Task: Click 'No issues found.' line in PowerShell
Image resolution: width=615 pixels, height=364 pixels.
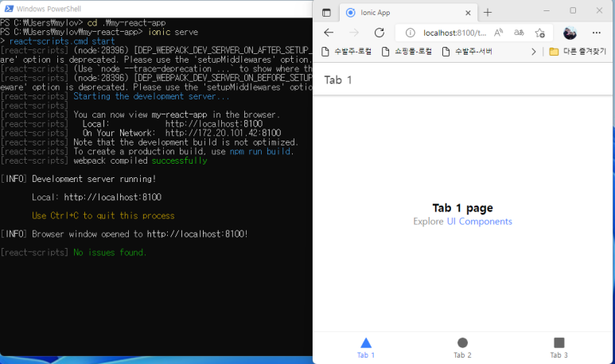Action: pyautogui.click(x=110, y=252)
